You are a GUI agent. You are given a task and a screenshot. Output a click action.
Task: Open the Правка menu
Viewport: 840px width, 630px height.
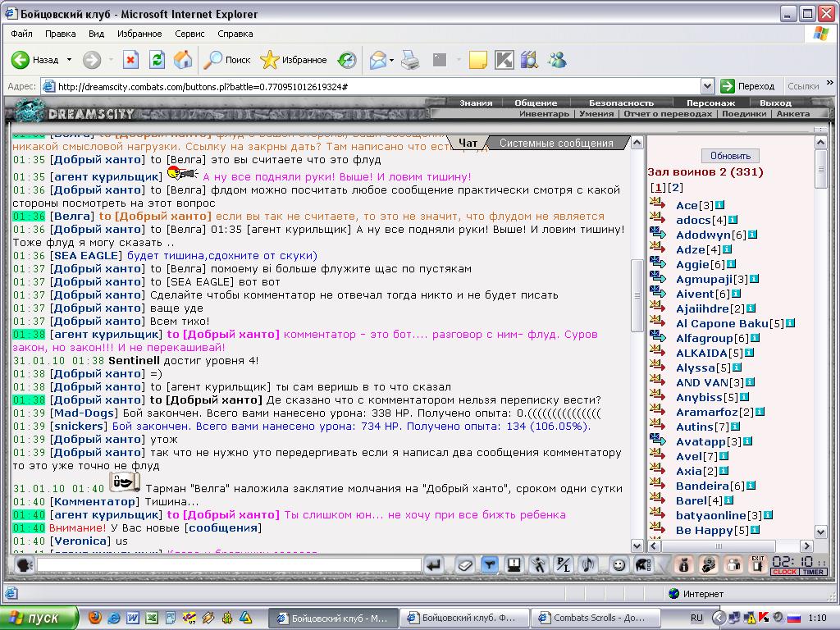[x=61, y=34]
